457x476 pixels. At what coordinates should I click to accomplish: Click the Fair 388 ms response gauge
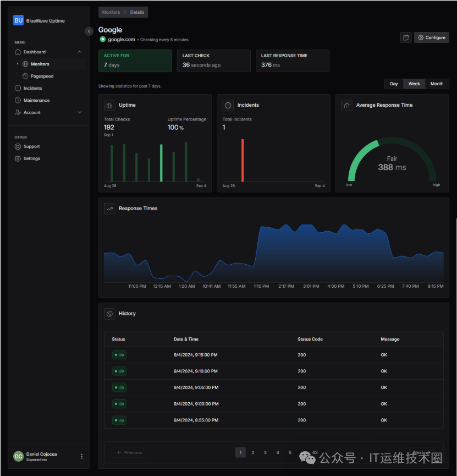(392, 161)
